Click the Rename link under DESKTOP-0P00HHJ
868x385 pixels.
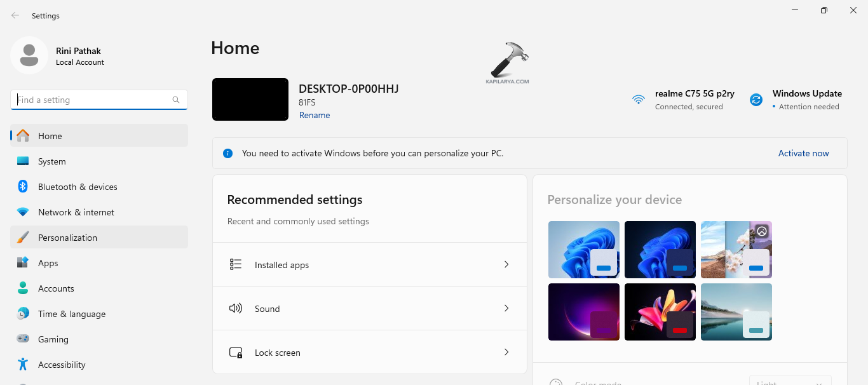[x=315, y=115]
